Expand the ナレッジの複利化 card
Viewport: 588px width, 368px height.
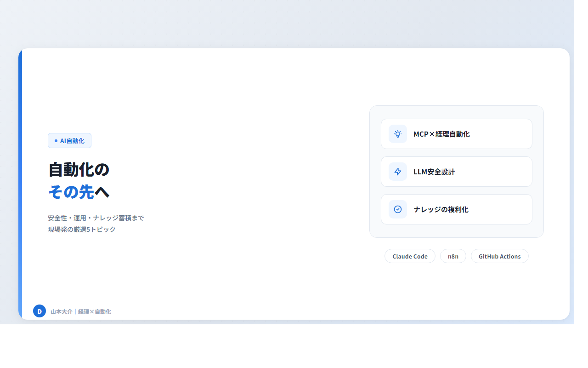[456, 209]
